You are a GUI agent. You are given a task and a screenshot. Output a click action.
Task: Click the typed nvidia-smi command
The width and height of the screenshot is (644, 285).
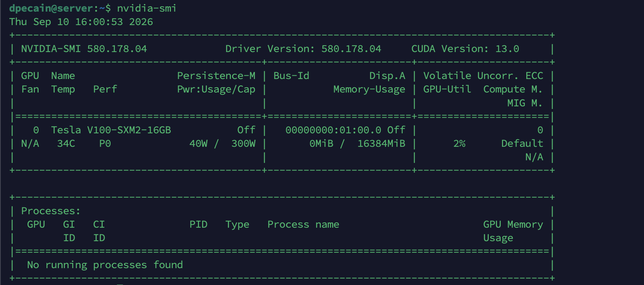click(x=147, y=8)
